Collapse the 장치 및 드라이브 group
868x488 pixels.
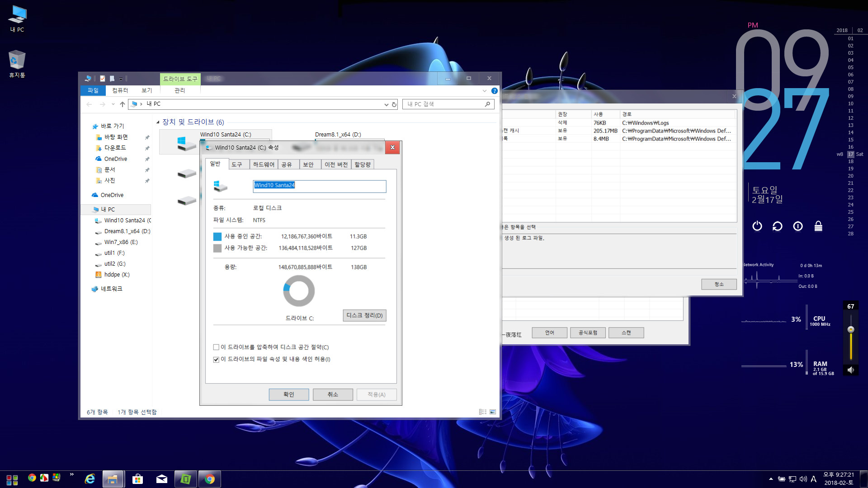(x=158, y=122)
